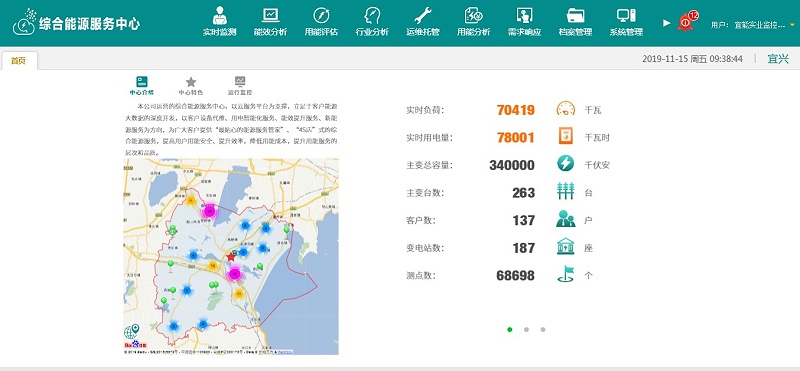
Task: Click the 主变台数 label
Action: coord(425,192)
